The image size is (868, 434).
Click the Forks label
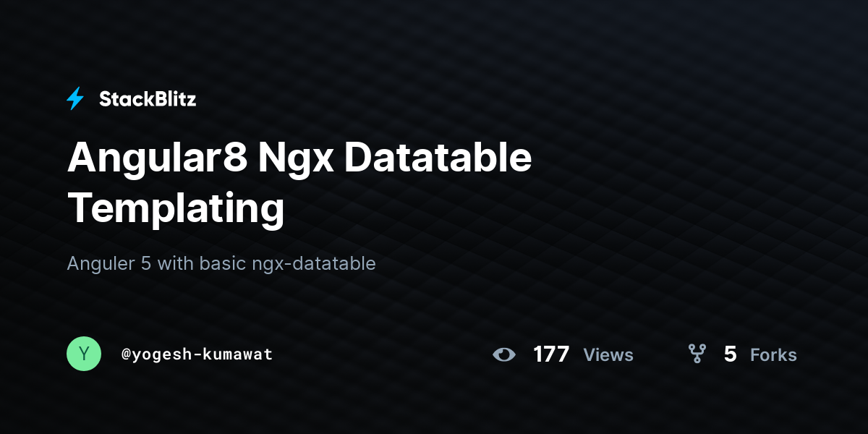point(773,355)
